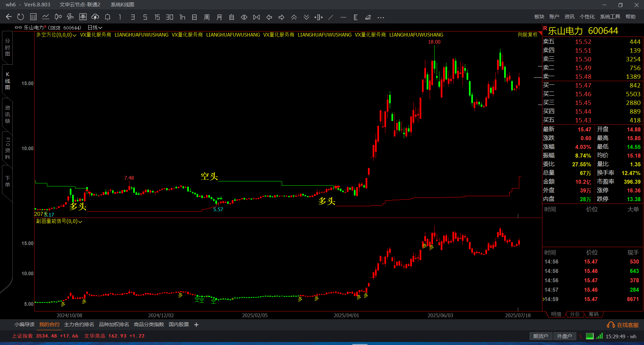This screenshot has height=345, width=644.
Task: Select the weekly 周 period button
Action: [207, 17]
